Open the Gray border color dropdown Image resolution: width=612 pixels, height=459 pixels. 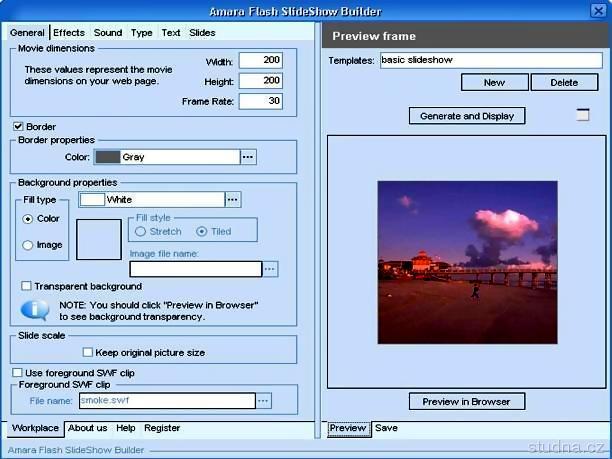click(x=178, y=157)
